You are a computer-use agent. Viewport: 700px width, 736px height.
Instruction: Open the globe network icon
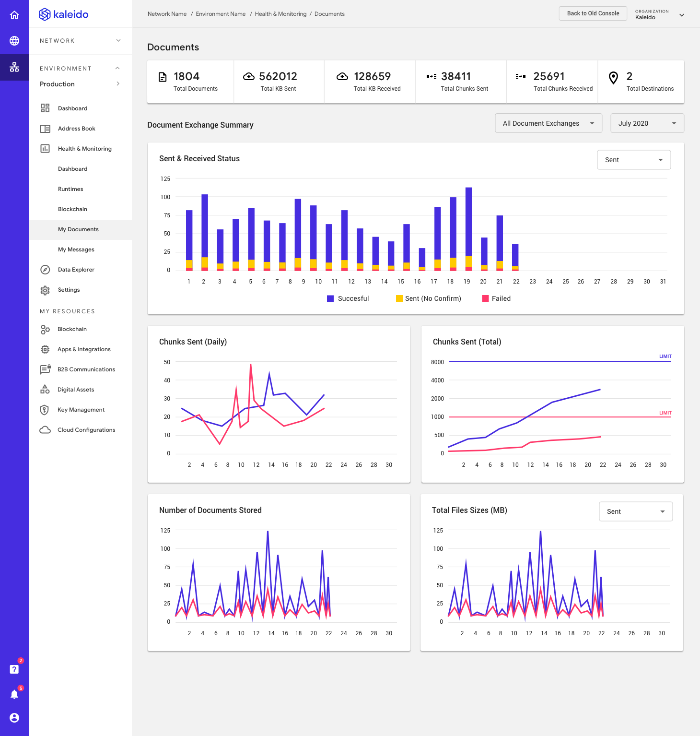14,41
